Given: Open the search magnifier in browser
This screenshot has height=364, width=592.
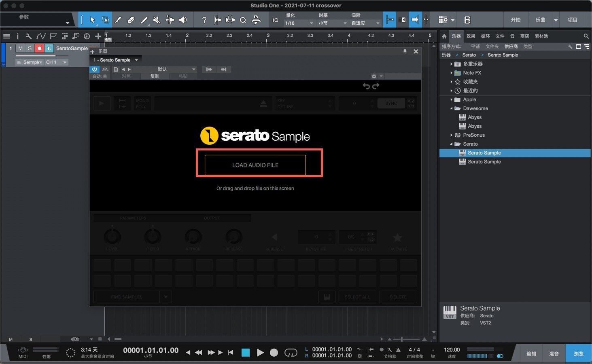Looking at the screenshot, I should pyautogui.click(x=586, y=36).
